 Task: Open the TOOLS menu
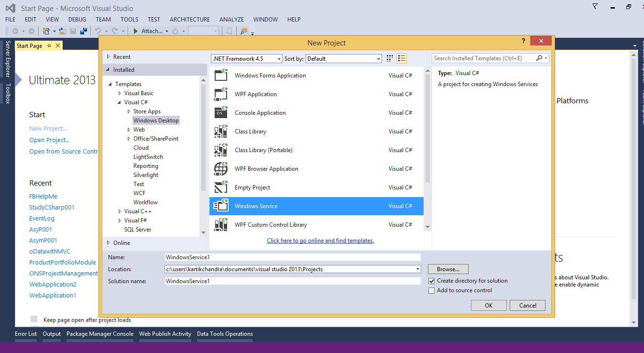tap(129, 20)
